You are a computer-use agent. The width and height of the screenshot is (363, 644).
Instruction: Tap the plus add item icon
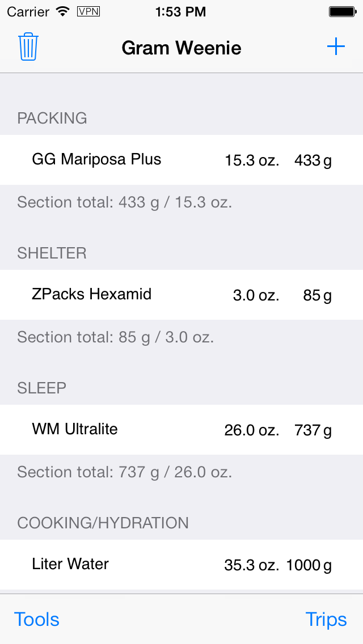[x=336, y=47]
